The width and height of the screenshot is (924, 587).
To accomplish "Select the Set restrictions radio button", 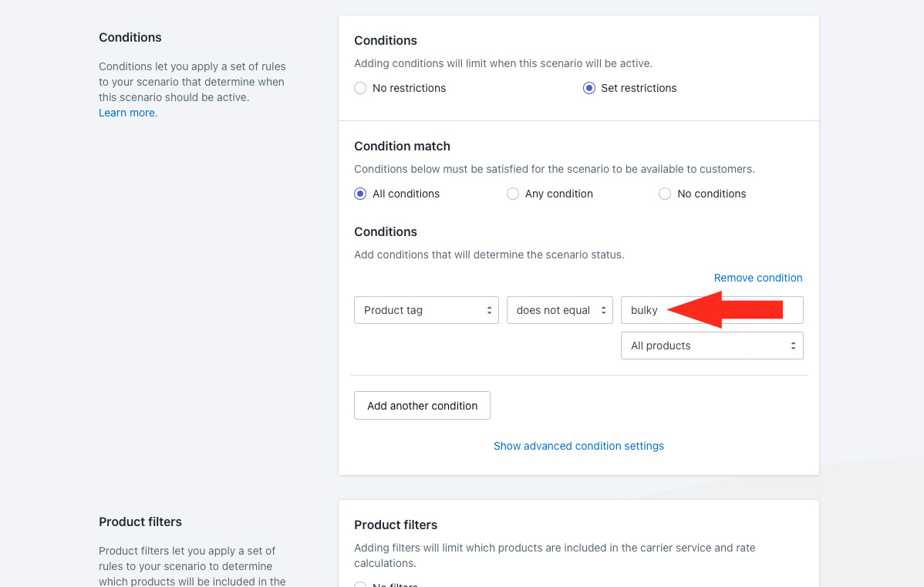I will pyautogui.click(x=589, y=88).
